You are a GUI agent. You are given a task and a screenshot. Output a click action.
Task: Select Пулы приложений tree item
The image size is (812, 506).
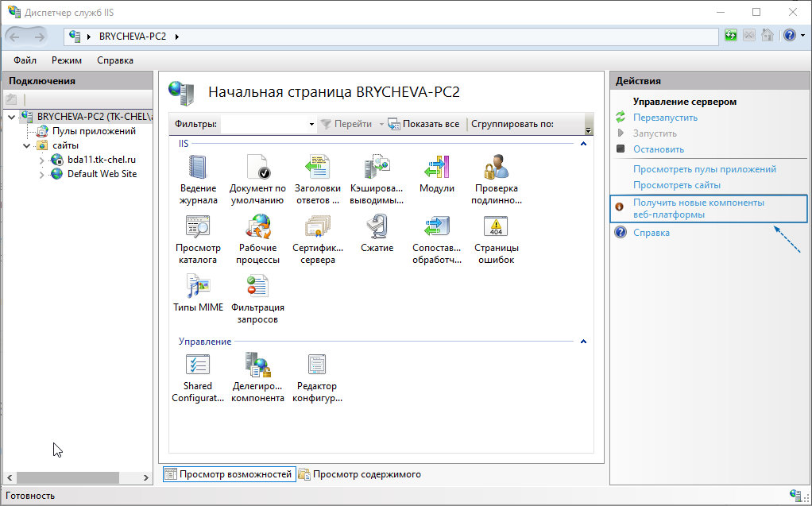(94, 132)
